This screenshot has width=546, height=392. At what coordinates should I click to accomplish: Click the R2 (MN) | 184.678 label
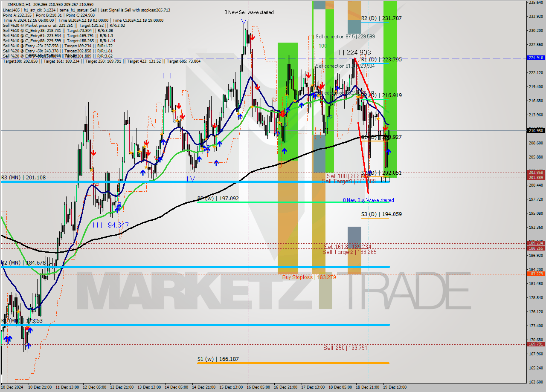click(23, 263)
